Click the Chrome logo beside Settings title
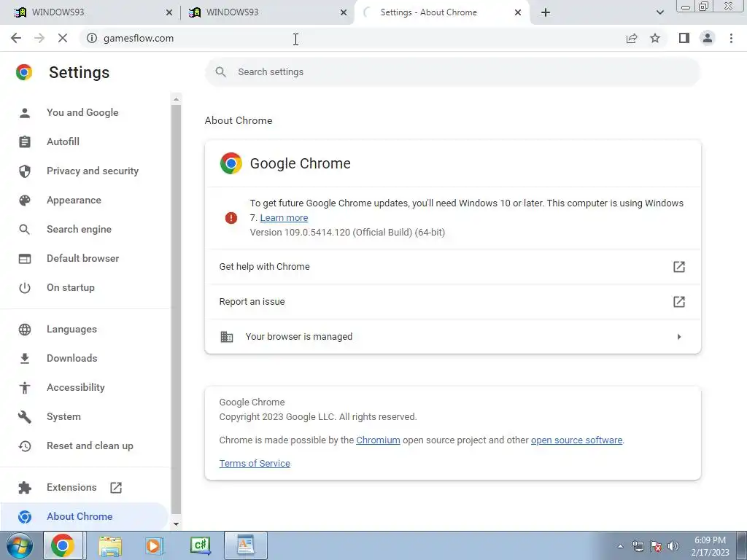The height and width of the screenshot is (560, 747). pyautogui.click(x=24, y=72)
